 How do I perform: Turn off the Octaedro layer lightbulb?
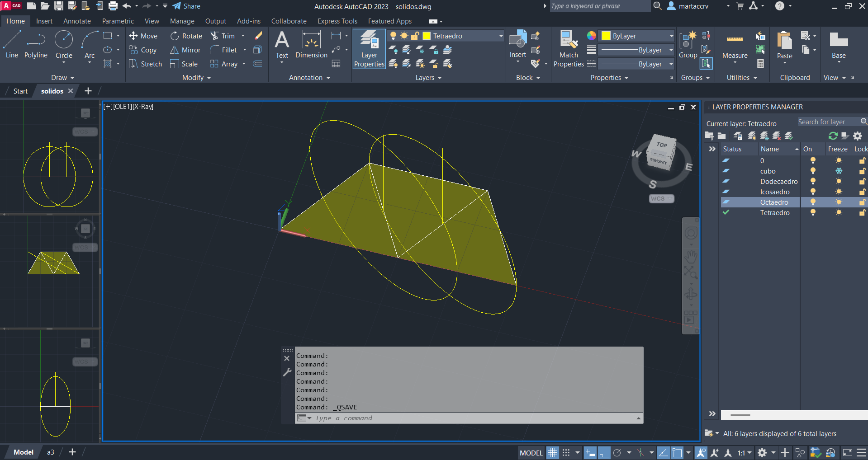pyautogui.click(x=813, y=202)
